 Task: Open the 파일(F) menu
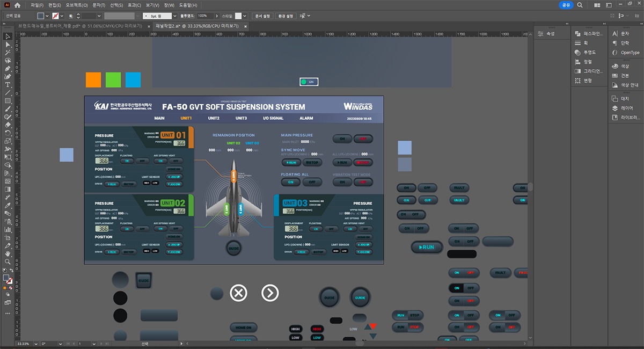pos(37,5)
